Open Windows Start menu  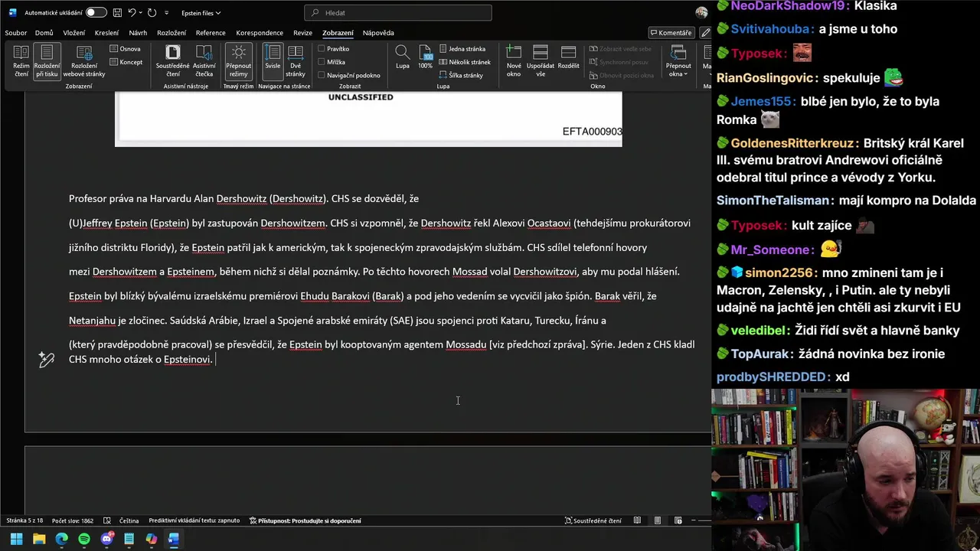pyautogui.click(x=16, y=539)
